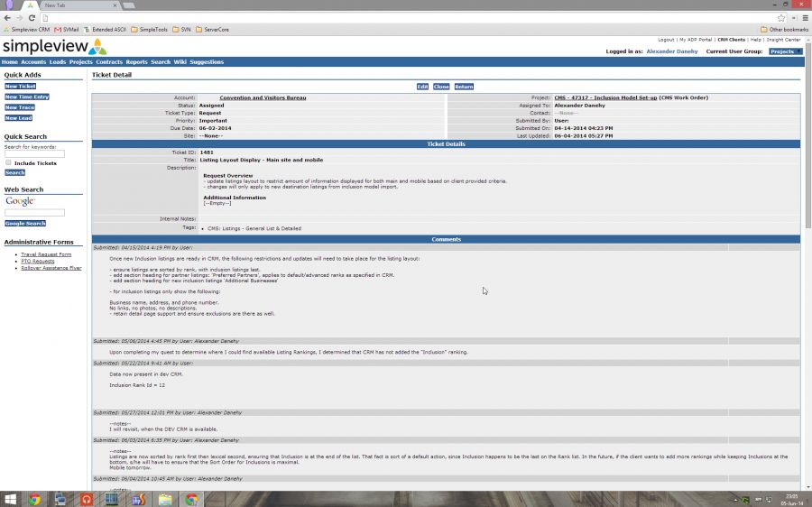Open the Insight Center link
812x507 pixels.
(783, 40)
